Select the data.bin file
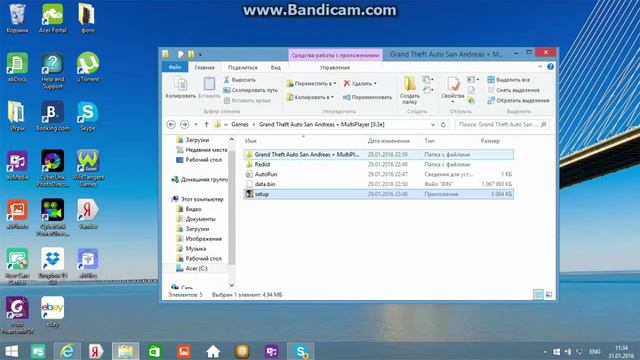 tap(378, 184)
